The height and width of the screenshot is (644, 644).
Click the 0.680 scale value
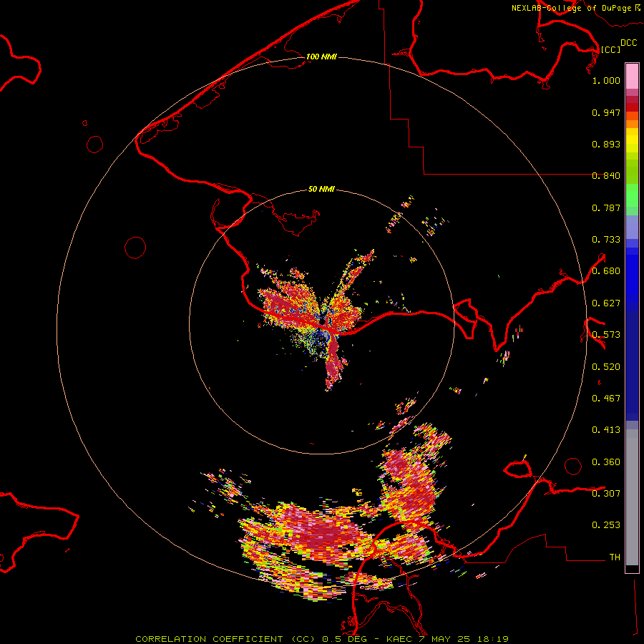click(606, 271)
